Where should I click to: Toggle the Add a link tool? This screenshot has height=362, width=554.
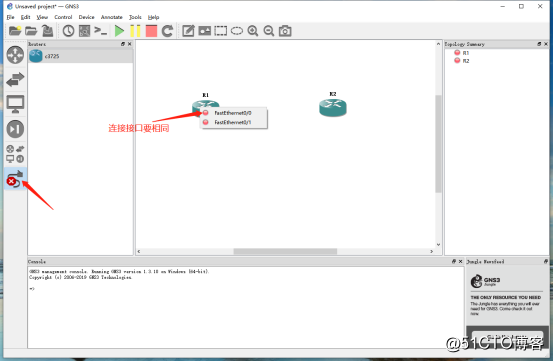(15, 179)
